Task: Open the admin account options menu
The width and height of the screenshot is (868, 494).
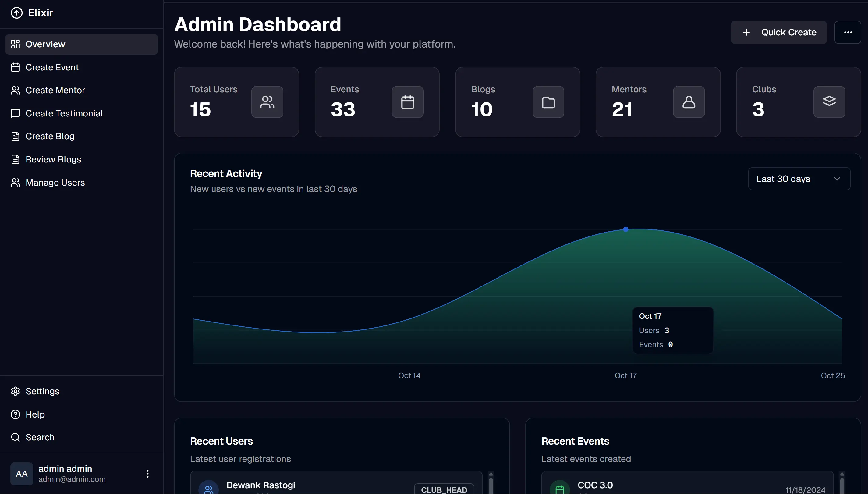Action: tap(147, 473)
